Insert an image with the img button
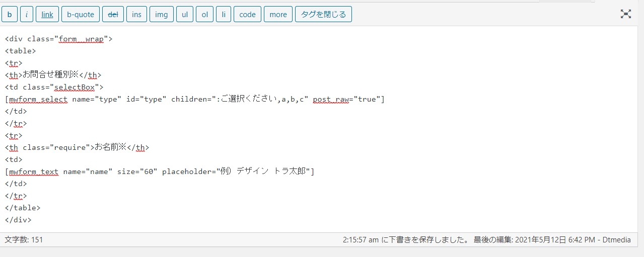Viewport: 644px width, 257px height. 161,15
